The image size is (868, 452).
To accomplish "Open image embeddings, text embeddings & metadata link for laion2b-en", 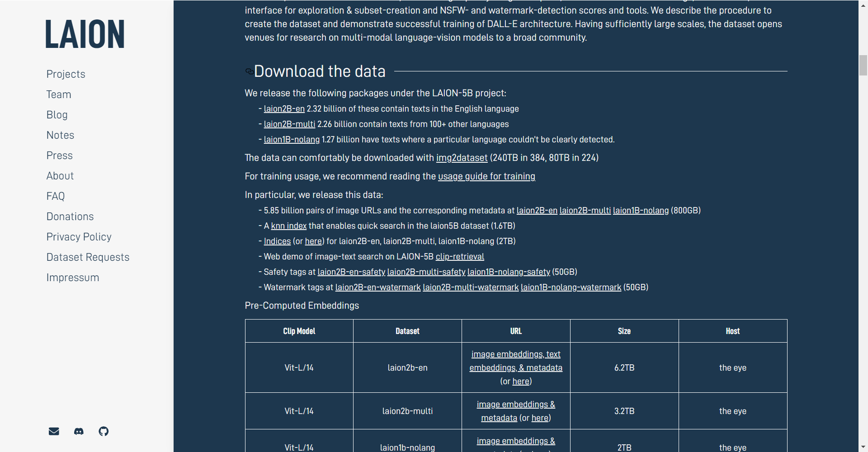I will (516, 361).
